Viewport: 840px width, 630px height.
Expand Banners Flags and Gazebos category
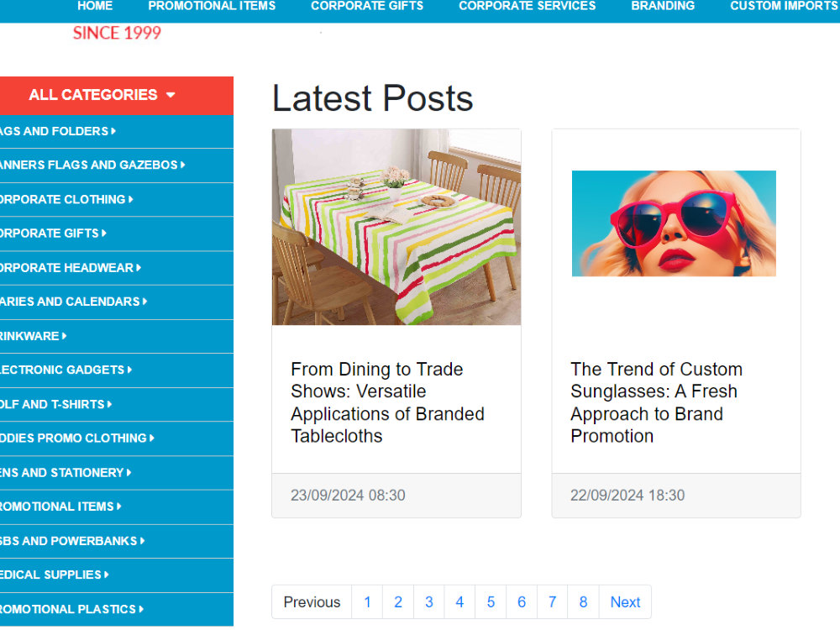pos(117,165)
